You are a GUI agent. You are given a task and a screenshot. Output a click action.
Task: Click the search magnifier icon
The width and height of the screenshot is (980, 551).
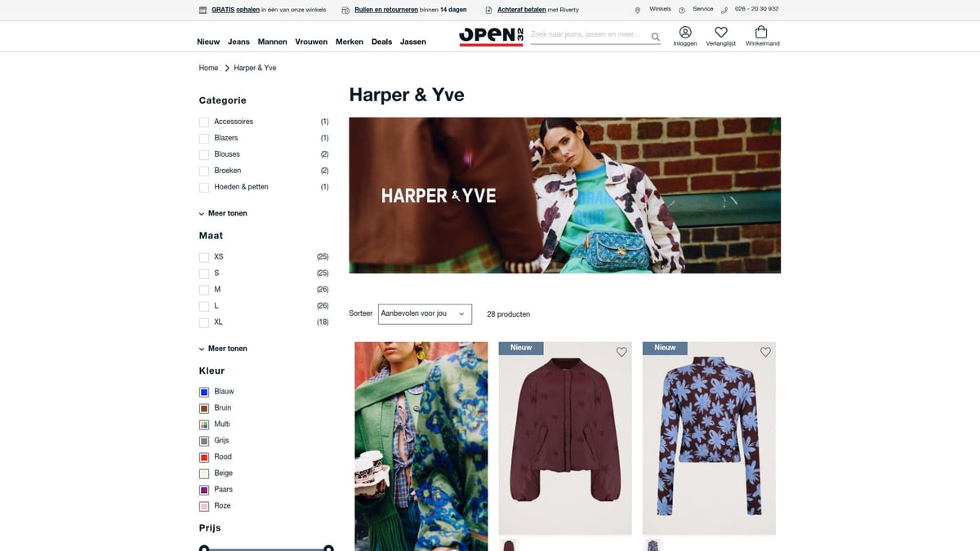click(655, 36)
